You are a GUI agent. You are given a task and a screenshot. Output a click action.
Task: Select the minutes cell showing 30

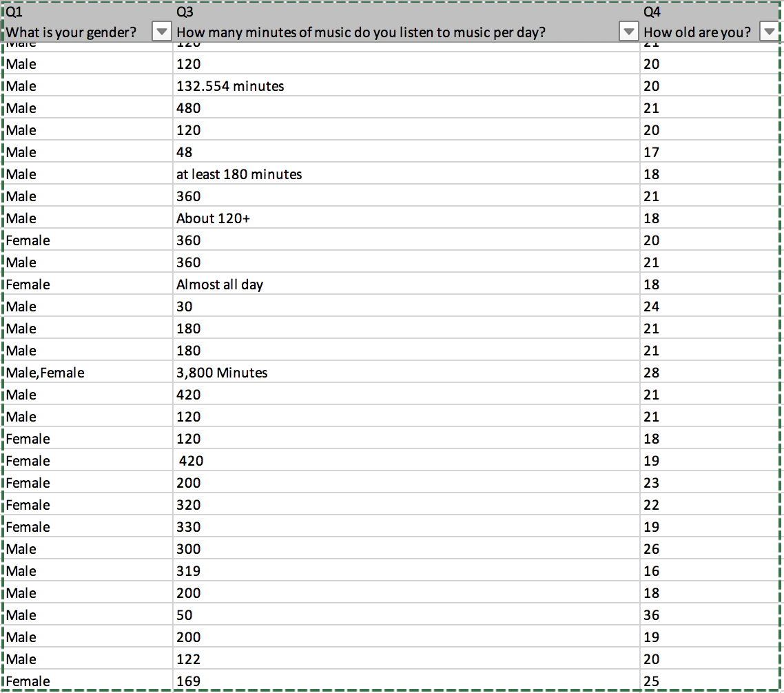pyautogui.click(x=406, y=307)
